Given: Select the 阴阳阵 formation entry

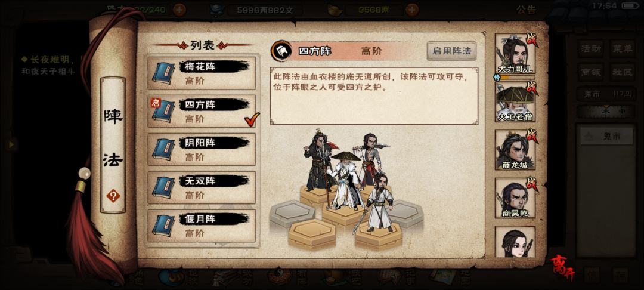Looking at the screenshot, I should click(x=202, y=150).
